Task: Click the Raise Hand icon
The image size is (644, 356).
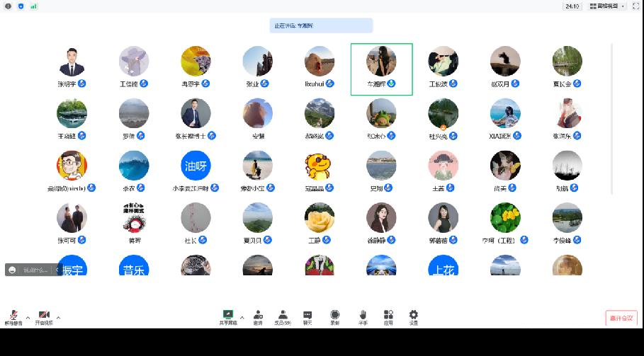Action: point(363,315)
